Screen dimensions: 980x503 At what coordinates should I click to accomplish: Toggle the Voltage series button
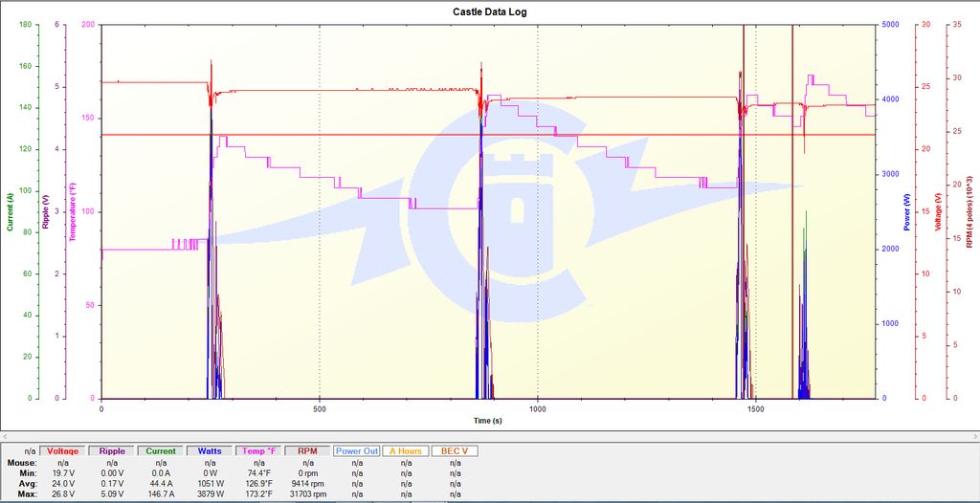tap(64, 450)
